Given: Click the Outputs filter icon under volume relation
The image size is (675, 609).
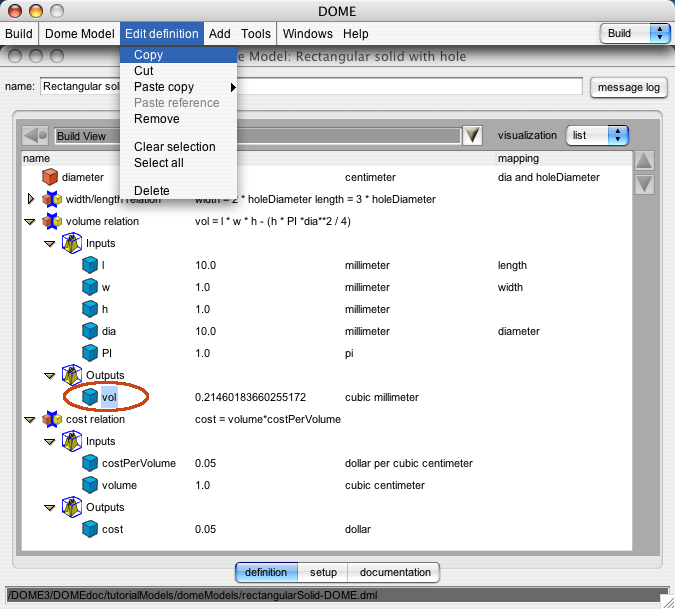Looking at the screenshot, I should (x=71, y=375).
